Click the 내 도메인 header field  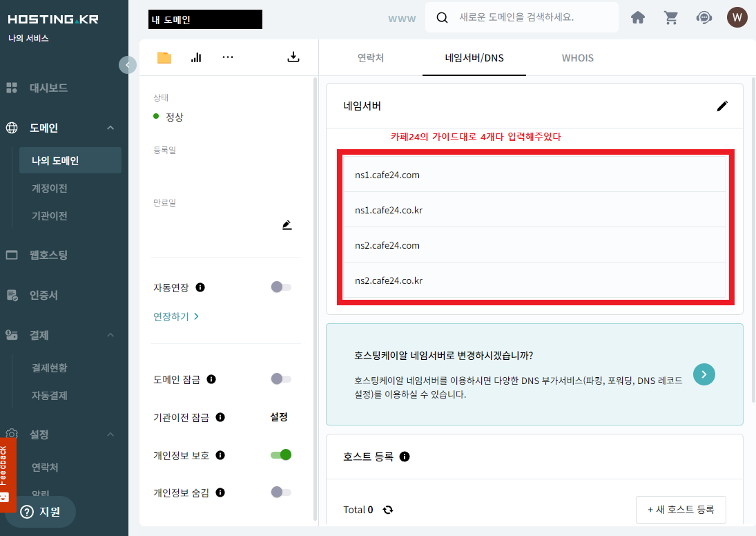[205, 19]
